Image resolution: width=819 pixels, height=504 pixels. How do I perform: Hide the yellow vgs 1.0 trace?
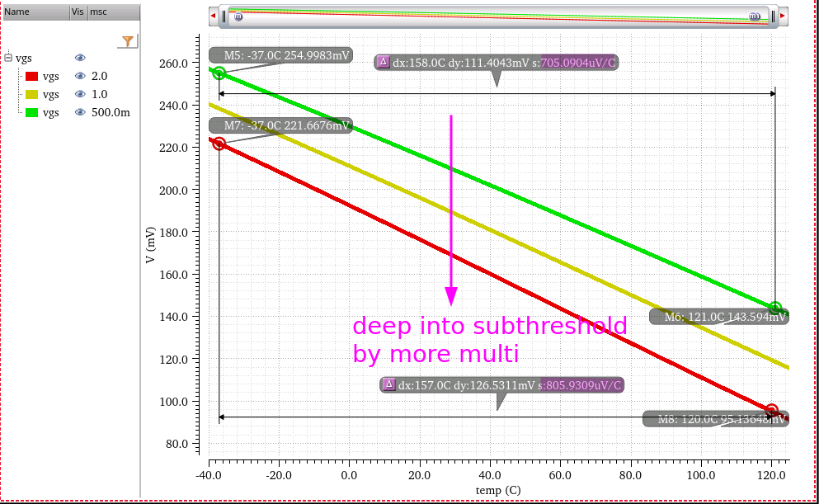80,95
